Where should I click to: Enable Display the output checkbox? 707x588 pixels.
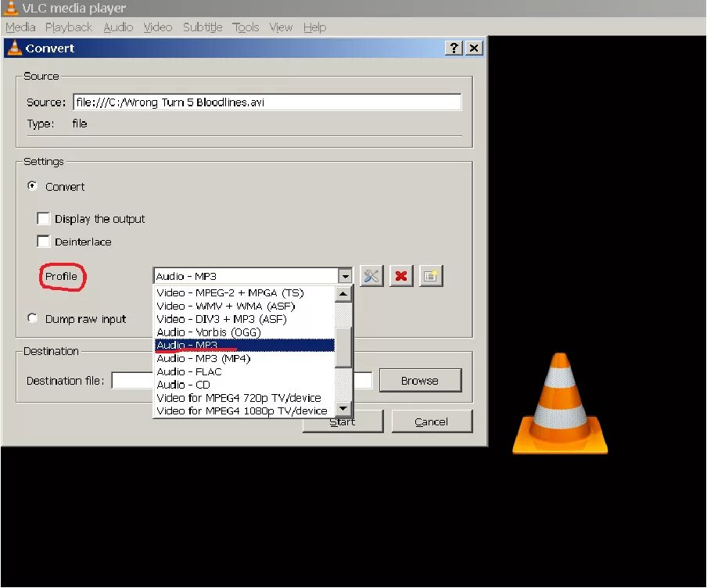pos(43,219)
